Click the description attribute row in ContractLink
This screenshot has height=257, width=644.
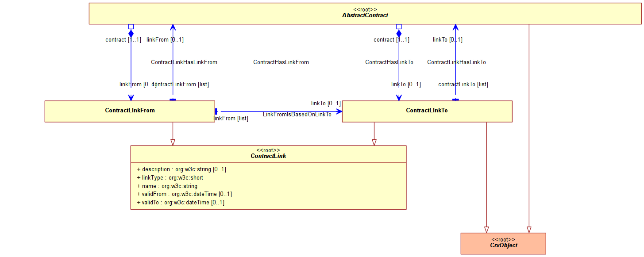(182, 169)
